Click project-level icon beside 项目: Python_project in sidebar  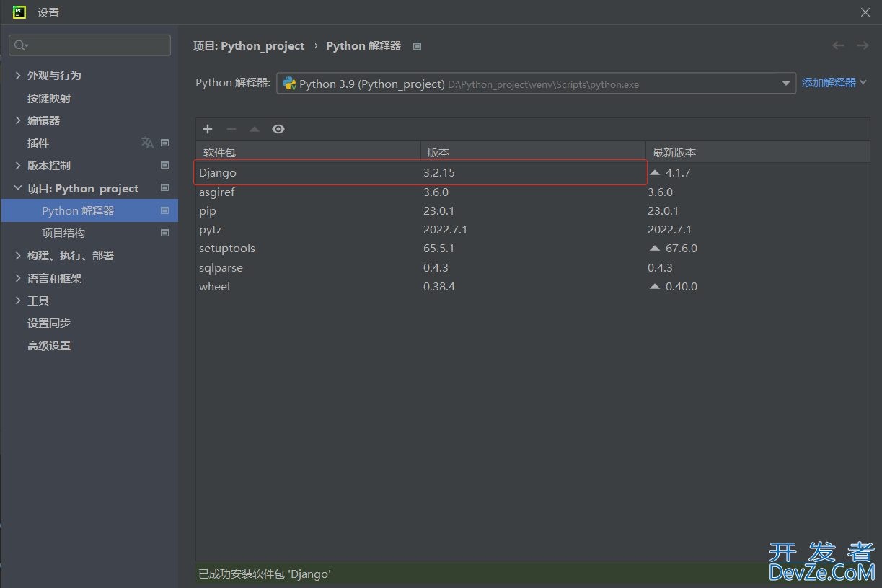pos(164,188)
